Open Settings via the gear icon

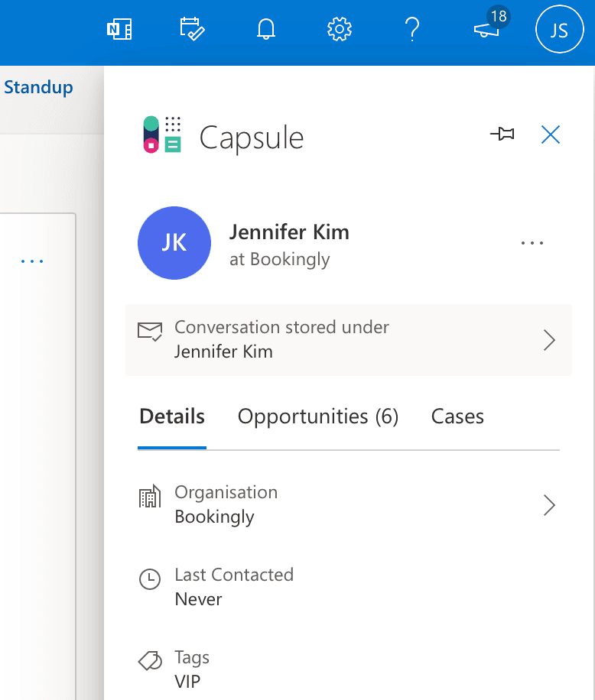pyautogui.click(x=340, y=30)
